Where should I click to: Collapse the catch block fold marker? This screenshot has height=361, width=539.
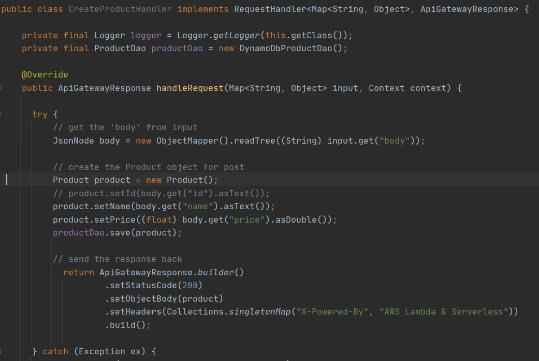click(x=1, y=351)
